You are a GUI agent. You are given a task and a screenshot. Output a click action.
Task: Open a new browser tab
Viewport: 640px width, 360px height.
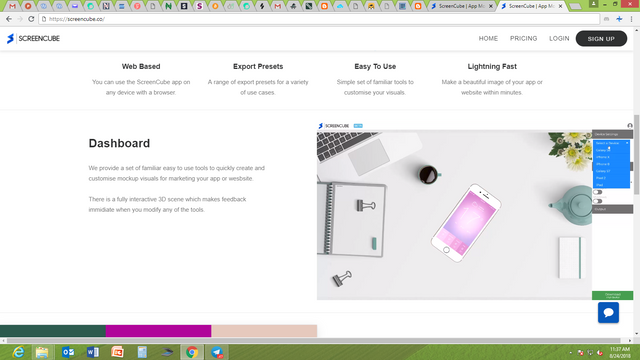(x=575, y=6)
